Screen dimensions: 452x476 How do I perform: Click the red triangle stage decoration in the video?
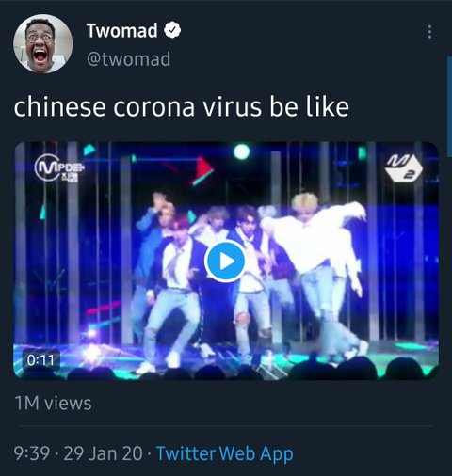tap(202, 171)
